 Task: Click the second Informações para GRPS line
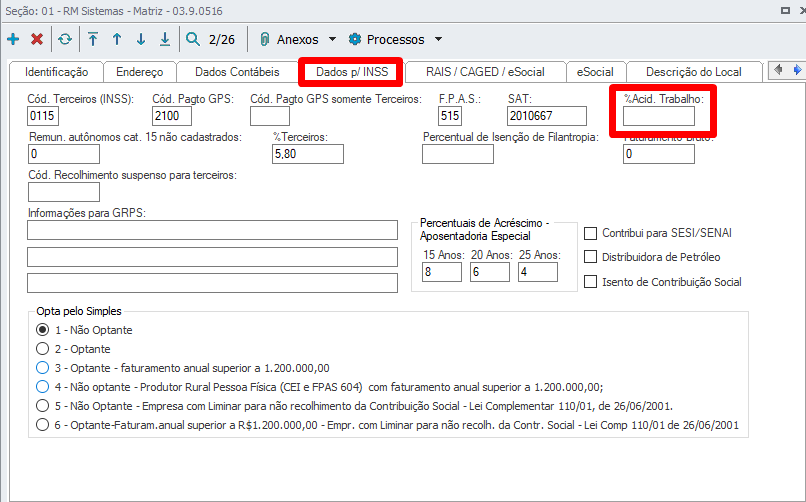click(212, 257)
